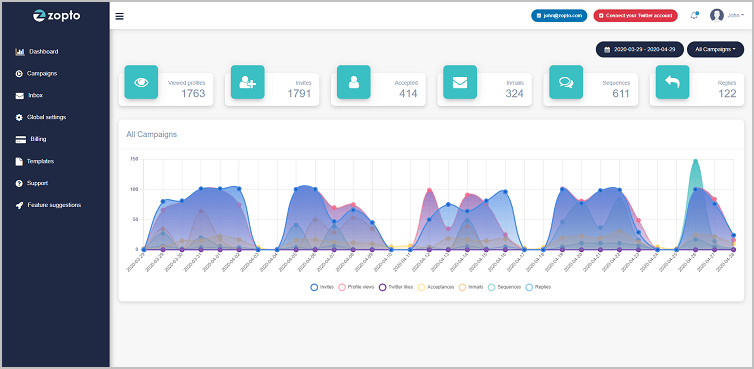Viewport: 754px width, 369px height.
Task: Toggle Profile views series in legend
Action: coord(356,287)
